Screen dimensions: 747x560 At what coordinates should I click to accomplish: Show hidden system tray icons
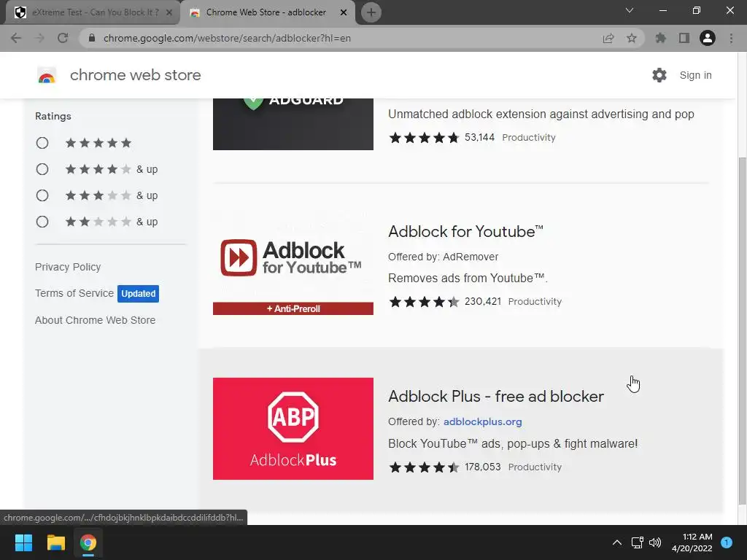click(x=617, y=542)
